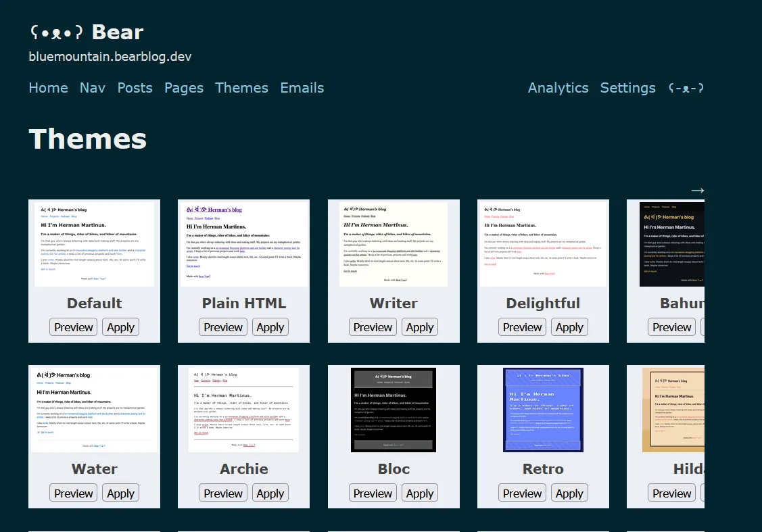Click the Retro blue theme thumbnail
762x532 pixels.
[544, 410]
